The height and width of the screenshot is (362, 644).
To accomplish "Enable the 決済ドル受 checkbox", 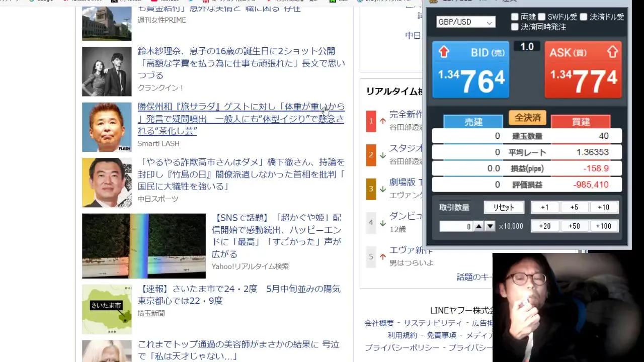I will pos(584,17).
